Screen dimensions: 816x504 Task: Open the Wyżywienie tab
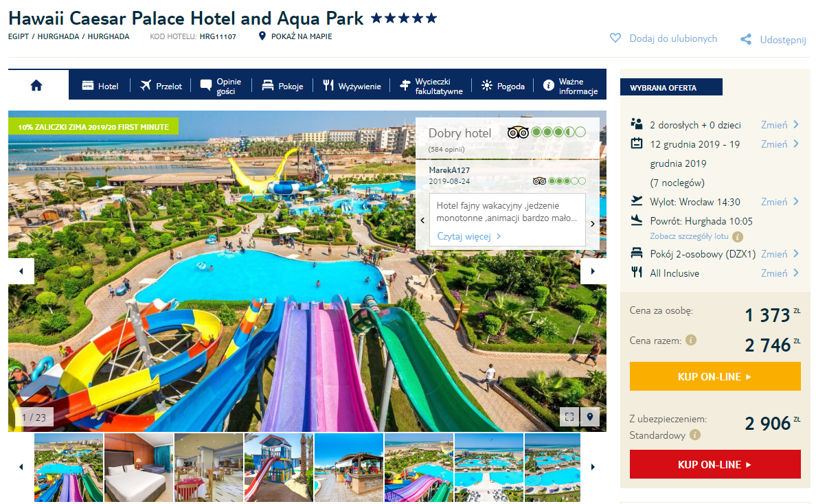coord(352,86)
